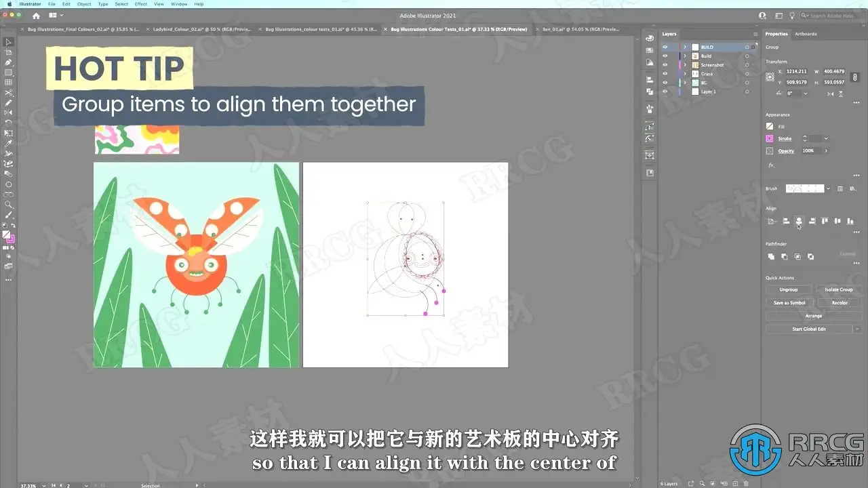868x488 pixels.
Task: Expand the Screenshot layer contents
Action: point(685,65)
